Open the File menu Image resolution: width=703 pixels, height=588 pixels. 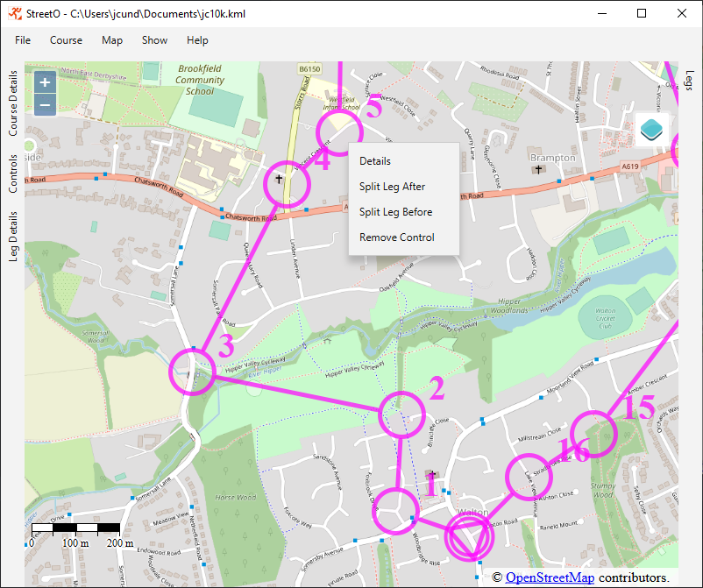pos(23,40)
